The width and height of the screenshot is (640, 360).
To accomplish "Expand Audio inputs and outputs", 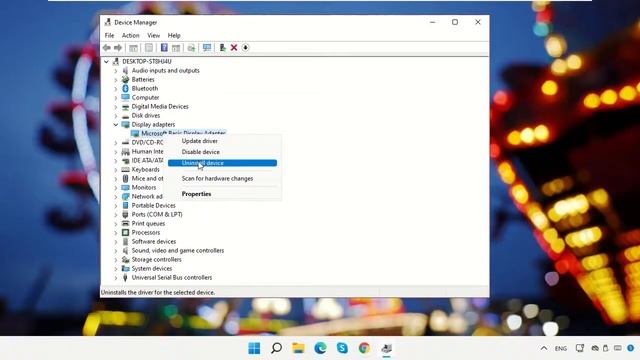I will click(x=116, y=71).
